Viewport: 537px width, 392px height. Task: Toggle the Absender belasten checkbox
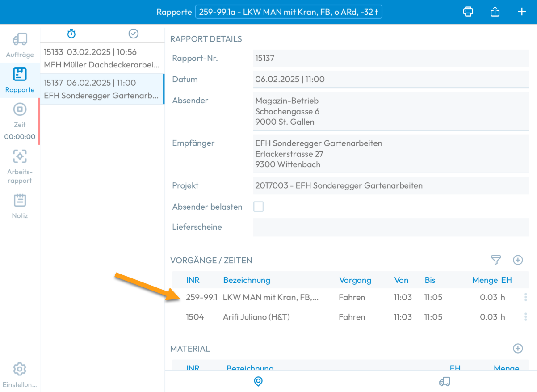pos(258,207)
